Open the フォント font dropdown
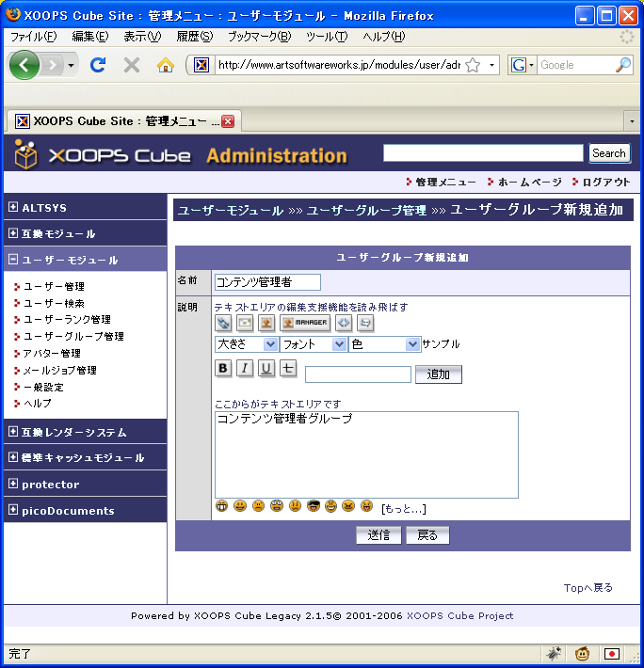 click(x=314, y=344)
